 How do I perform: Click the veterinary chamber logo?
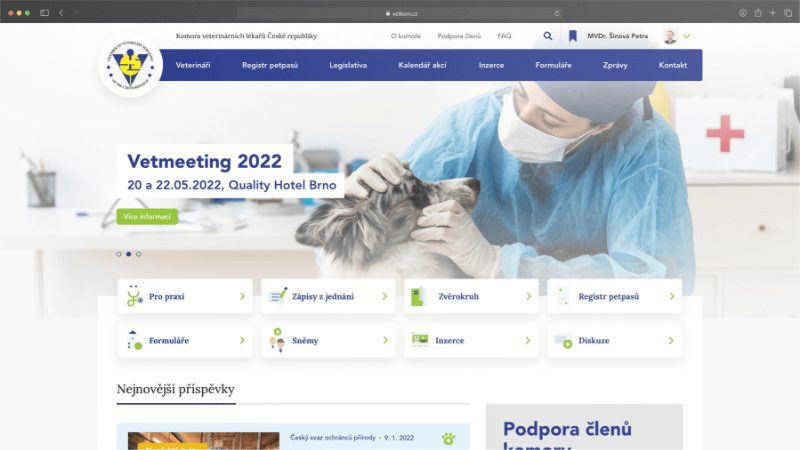coord(131,65)
